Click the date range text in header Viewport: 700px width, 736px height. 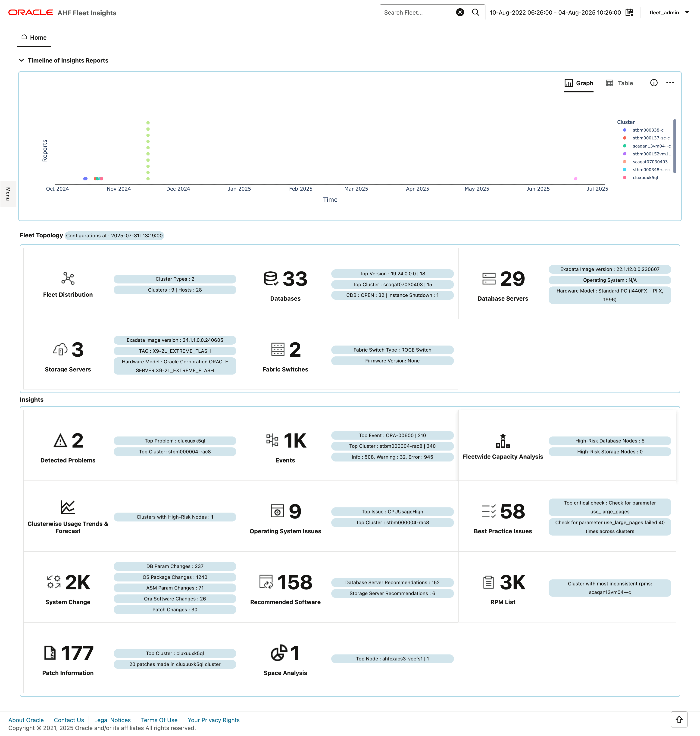pos(555,12)
